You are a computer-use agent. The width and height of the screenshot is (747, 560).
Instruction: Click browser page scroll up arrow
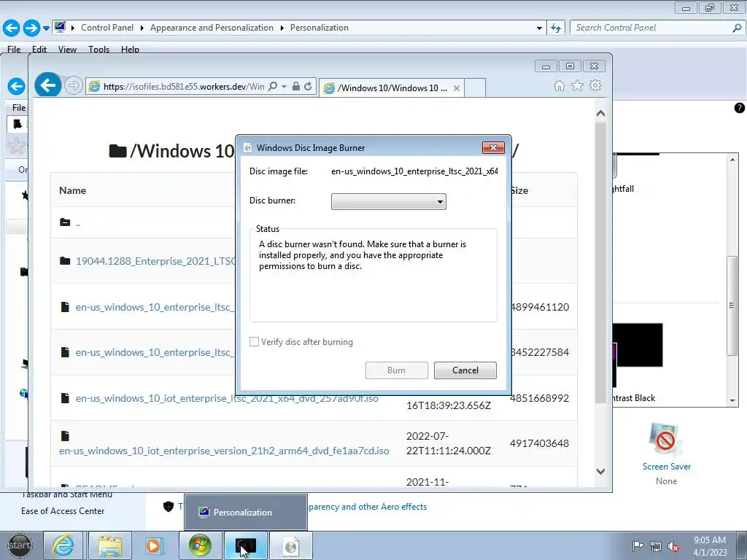click(x=601, y=113)
